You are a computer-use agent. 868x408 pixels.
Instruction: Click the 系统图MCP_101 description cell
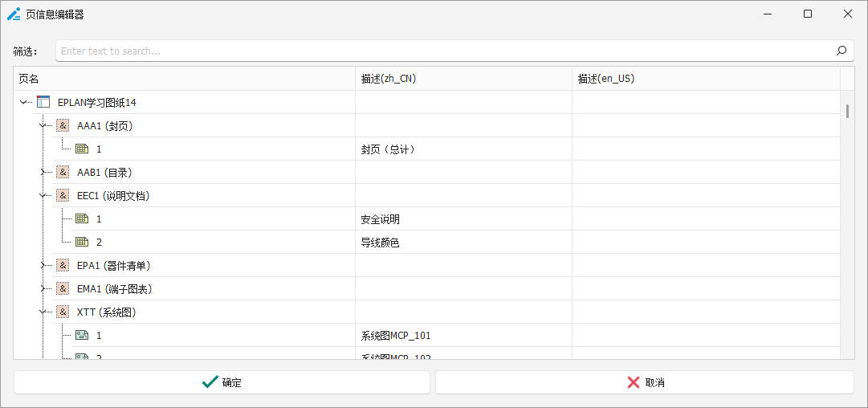coord(463,335)
